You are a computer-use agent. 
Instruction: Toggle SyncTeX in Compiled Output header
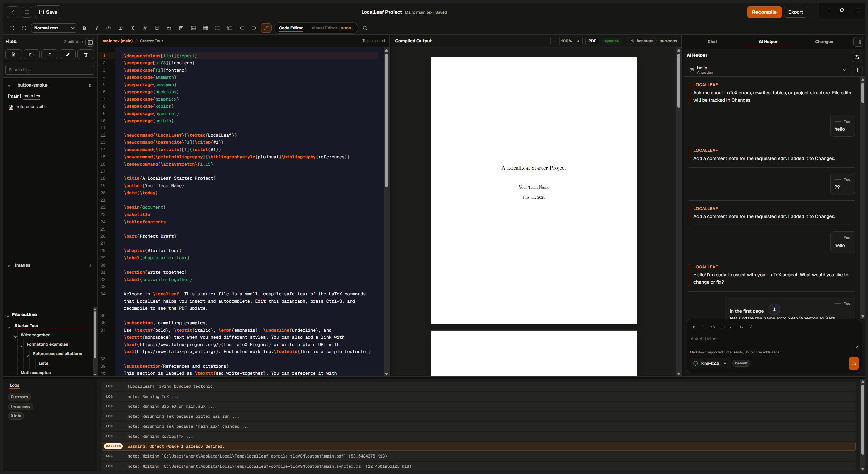(x=612, y=41)
